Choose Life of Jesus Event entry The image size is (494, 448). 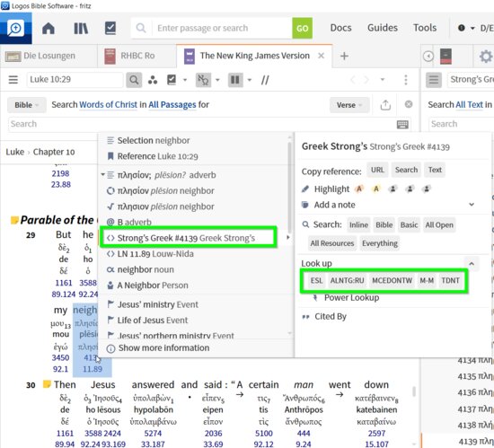click(x=153, y=320)
